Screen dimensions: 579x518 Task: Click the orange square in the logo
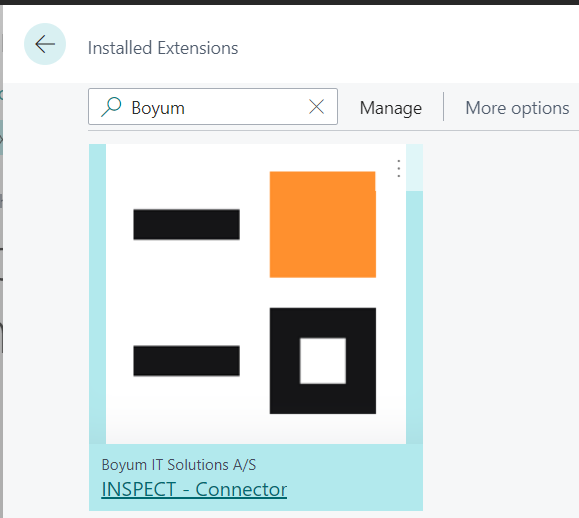(323, 224)
